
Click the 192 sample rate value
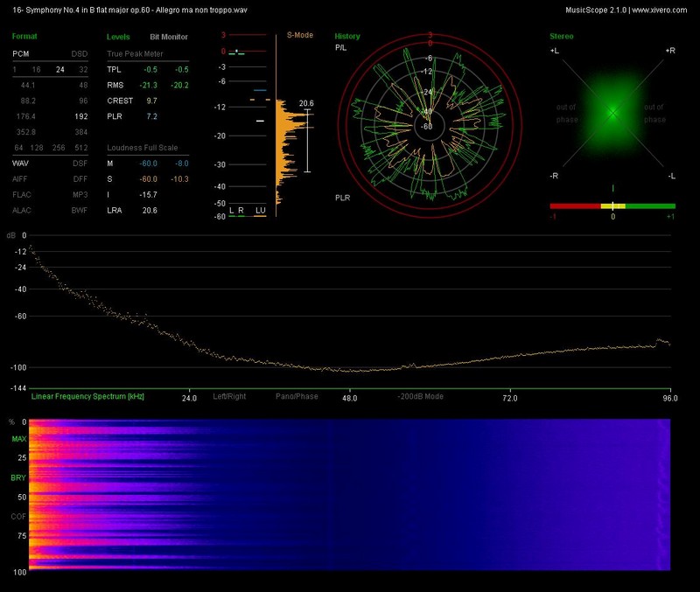[x=81, y=116]
